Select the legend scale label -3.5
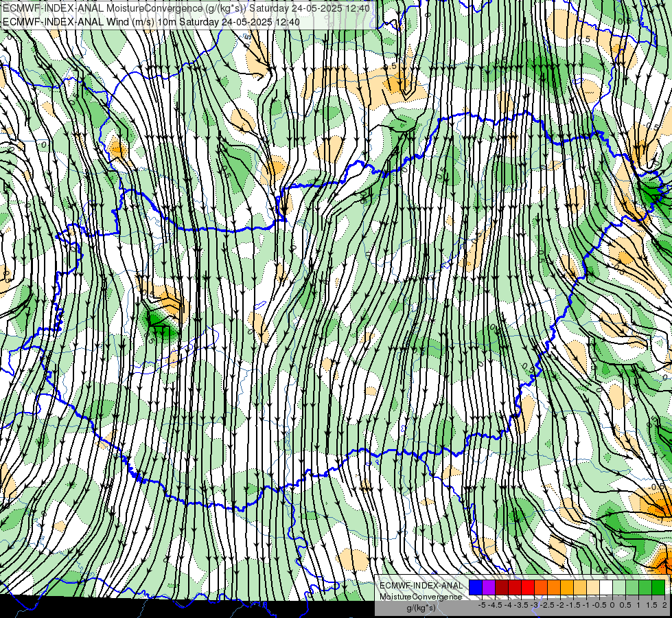Viewport: 672px width, 618px height. [522, 605]
